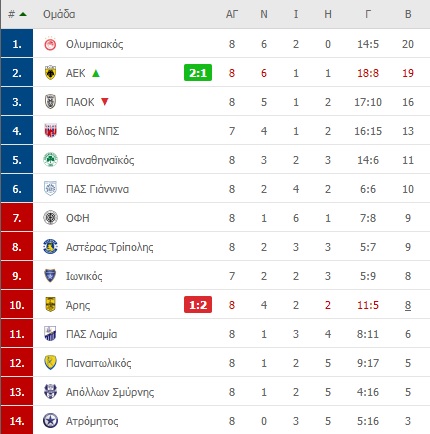Sort by Β points column header
430x434 pixels.
(x=408, y=14)
